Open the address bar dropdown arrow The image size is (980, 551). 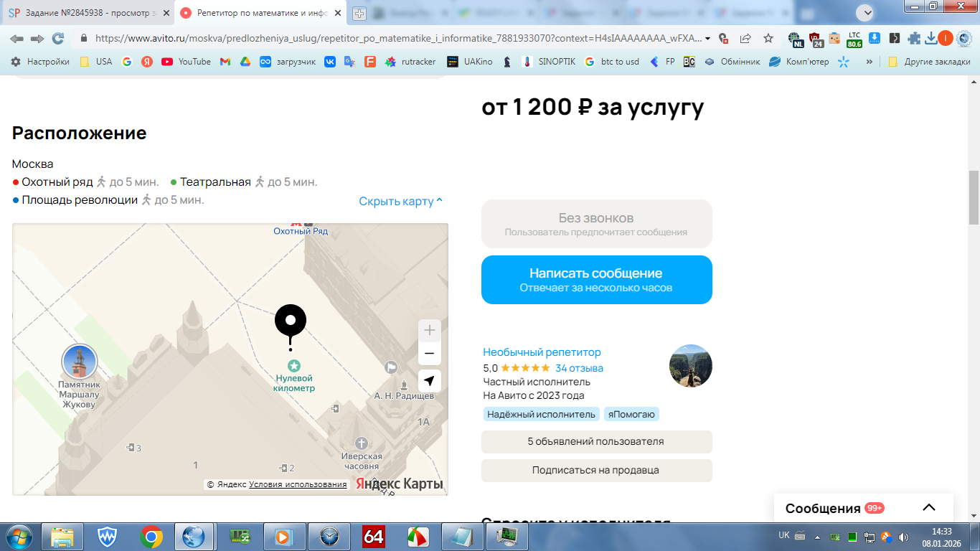(x=708, y=39)
